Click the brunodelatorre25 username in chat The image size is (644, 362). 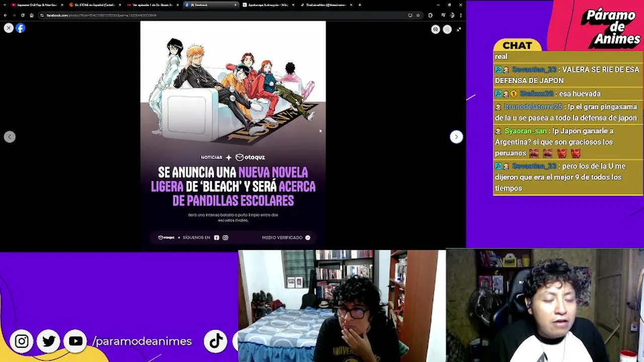(533, 107)
